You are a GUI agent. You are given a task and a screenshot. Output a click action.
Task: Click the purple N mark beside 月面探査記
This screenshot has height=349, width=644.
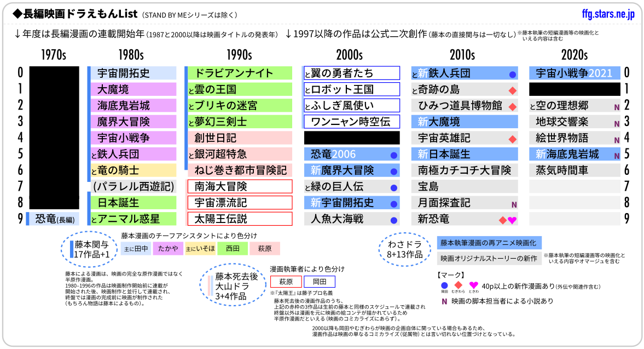coord(514,205)
